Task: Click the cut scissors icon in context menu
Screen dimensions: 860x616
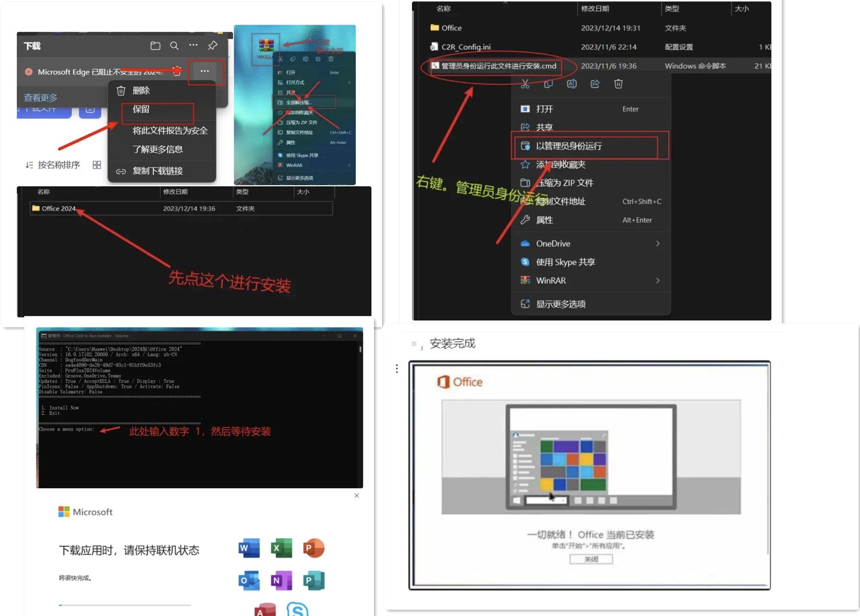Action: click(x=525, y=84)
